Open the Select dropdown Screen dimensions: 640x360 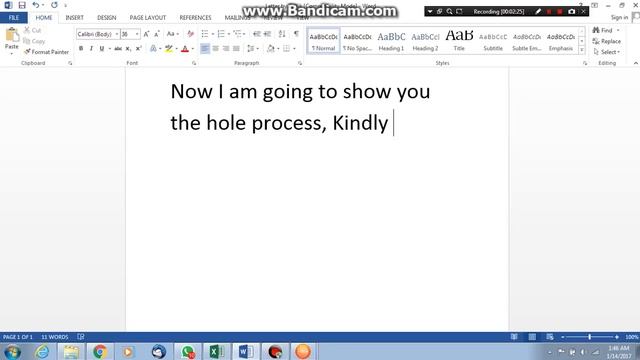point(607,52)
